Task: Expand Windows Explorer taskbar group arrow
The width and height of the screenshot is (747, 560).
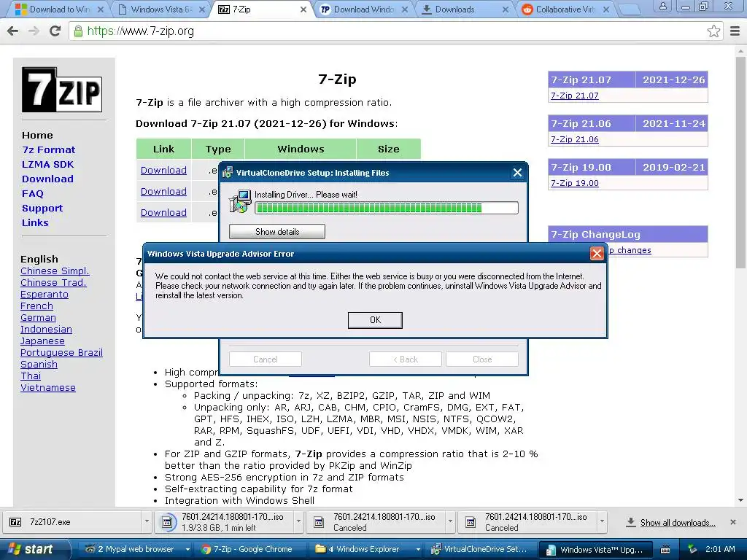Action: 418,550
